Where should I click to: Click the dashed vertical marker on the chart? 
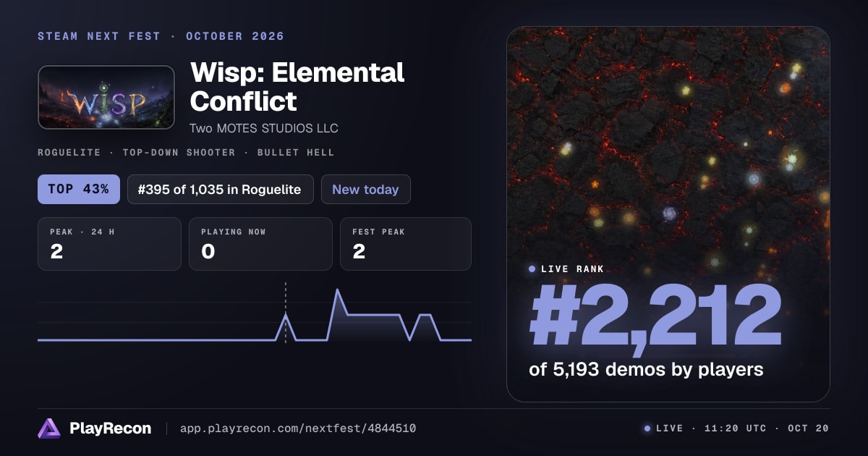(286, 313)
